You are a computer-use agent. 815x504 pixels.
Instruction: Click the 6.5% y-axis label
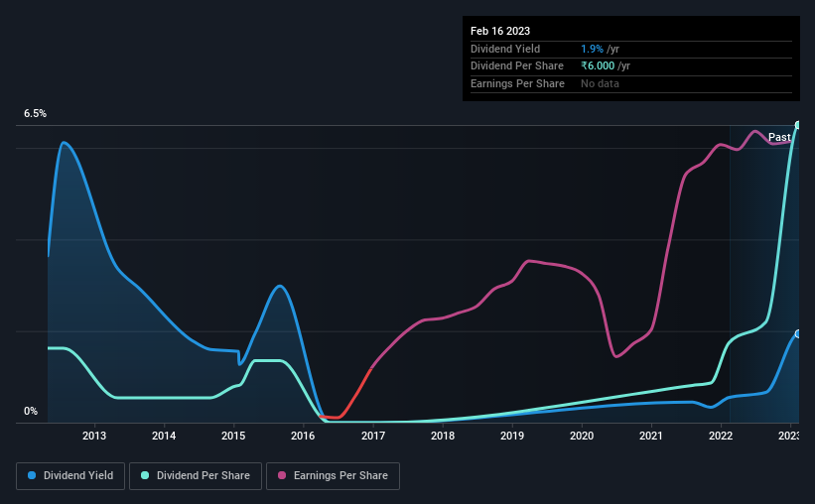[x=35, y=113]
